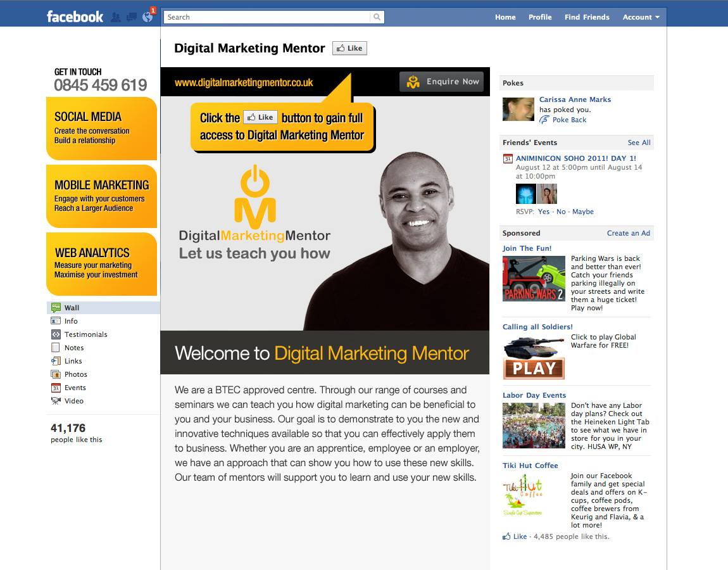Open the friend requests icon
This screenshot has width=728, height=570.
point(116,17)
